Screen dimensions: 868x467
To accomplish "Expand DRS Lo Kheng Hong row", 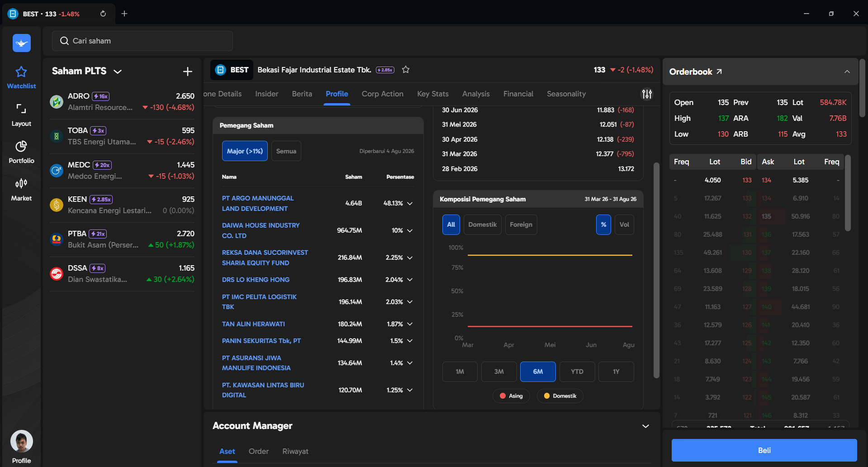I will pyautogui.click(x=410, y=280).
